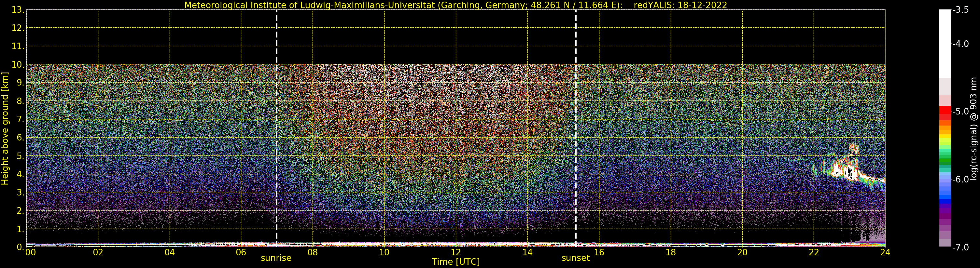Click the '12' tick on the time axis
The width and height of the screenshot is (980, 268).
(456, 252)
